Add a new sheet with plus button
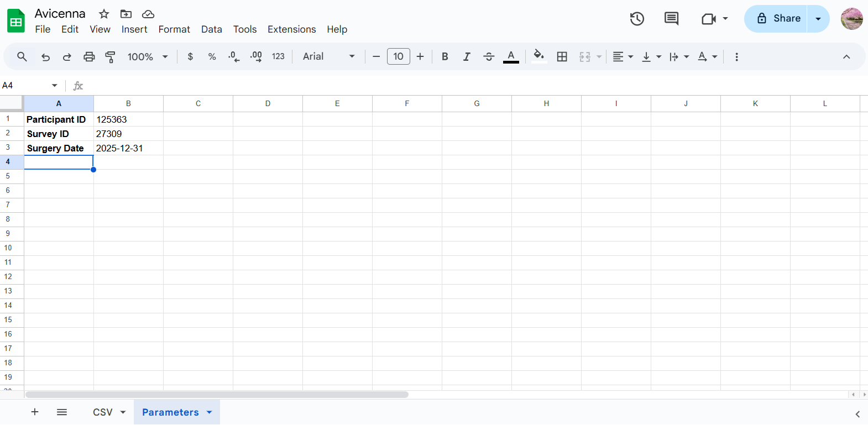The image size is (868, 425). coord(35,412)
